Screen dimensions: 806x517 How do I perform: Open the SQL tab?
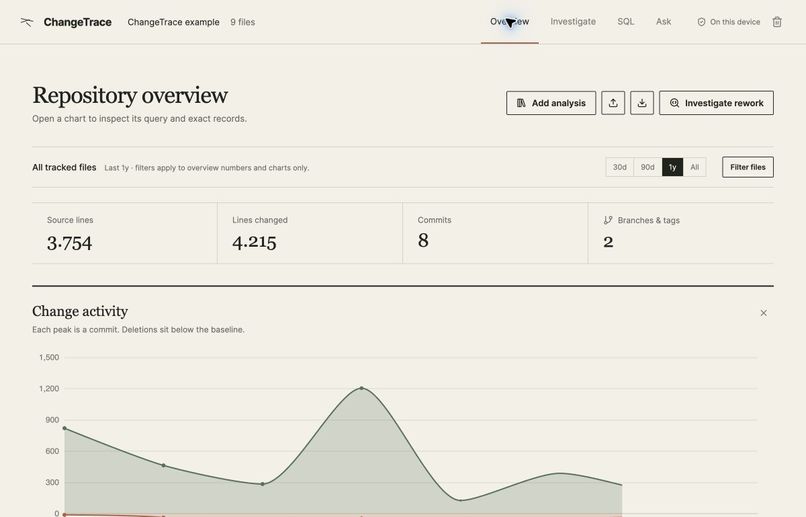pos(626,22)
